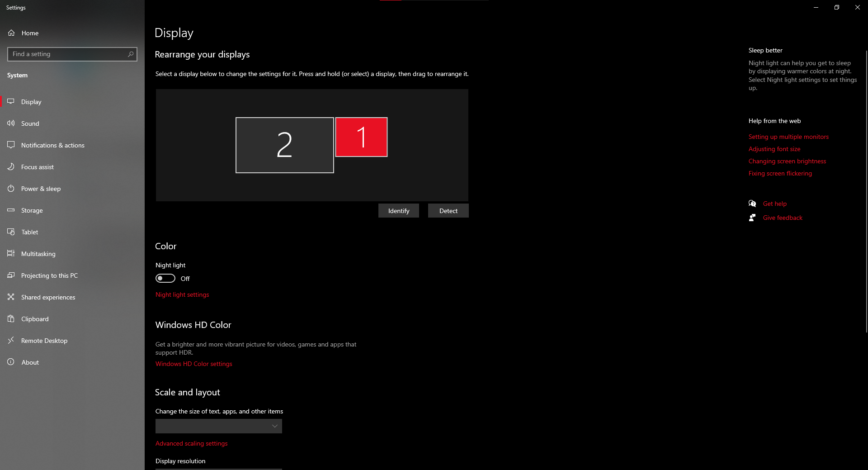This screenshot has height=470, width=868.
Task: Click the Identify button
Action: pos(399,211)
